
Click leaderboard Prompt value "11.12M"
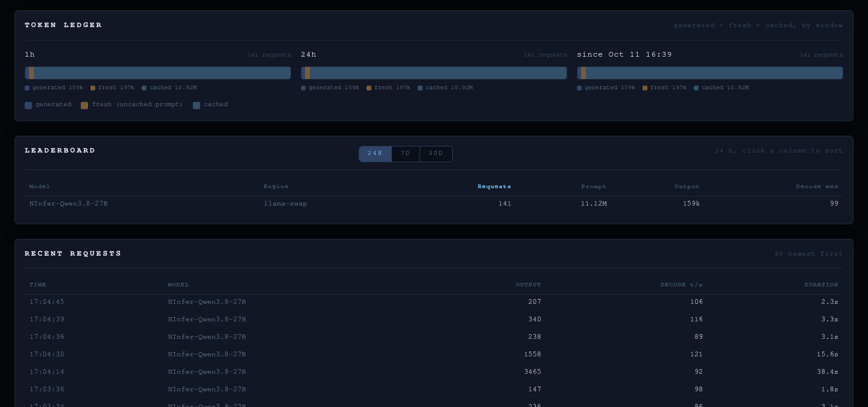pos(594,204)
